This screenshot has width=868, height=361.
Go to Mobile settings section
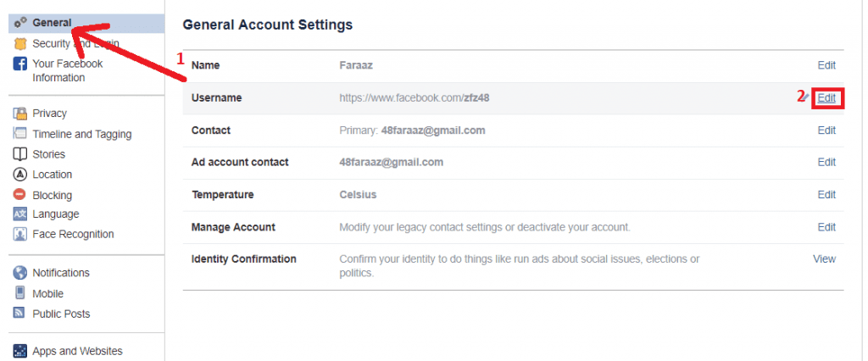coord(47,293)
